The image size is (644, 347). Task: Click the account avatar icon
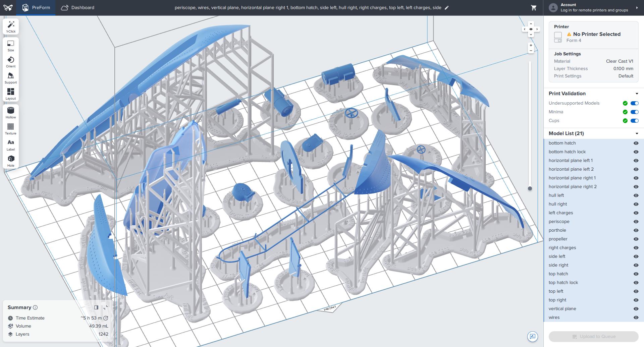[553, 7]
